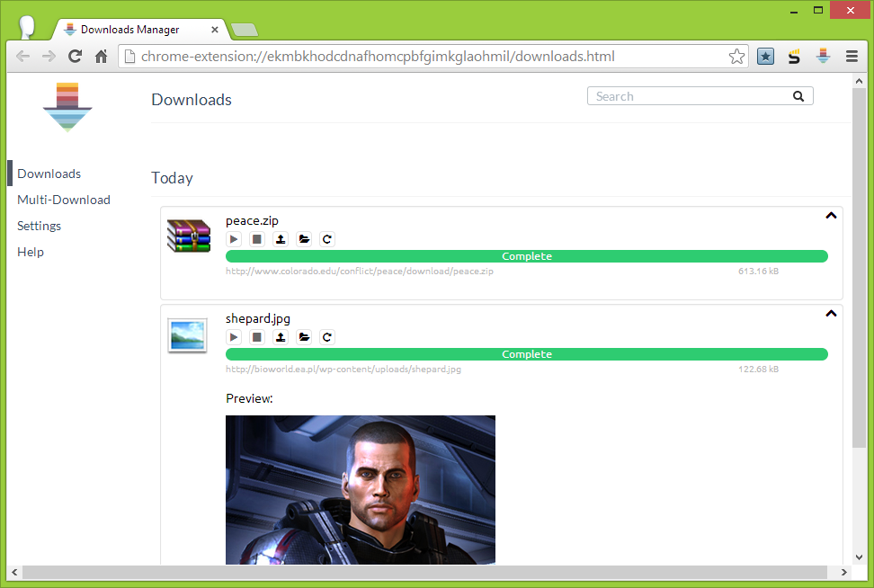This screenshot has width=874, height=588.
Task: Stop shepard.jpg download with stop icon
Action: click(x=257, y=337)
